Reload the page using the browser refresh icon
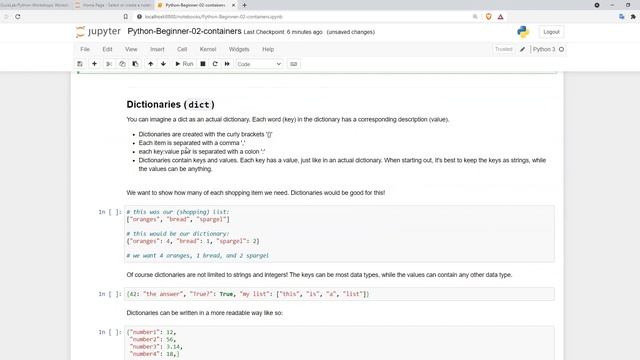 tap(18, 17)
